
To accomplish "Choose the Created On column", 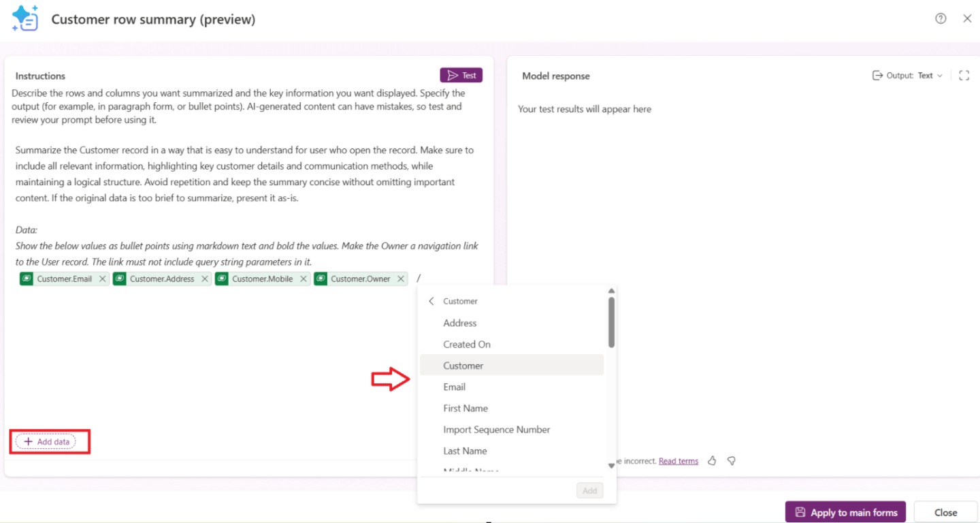I will pyautogui.click(x=467, y=345).
